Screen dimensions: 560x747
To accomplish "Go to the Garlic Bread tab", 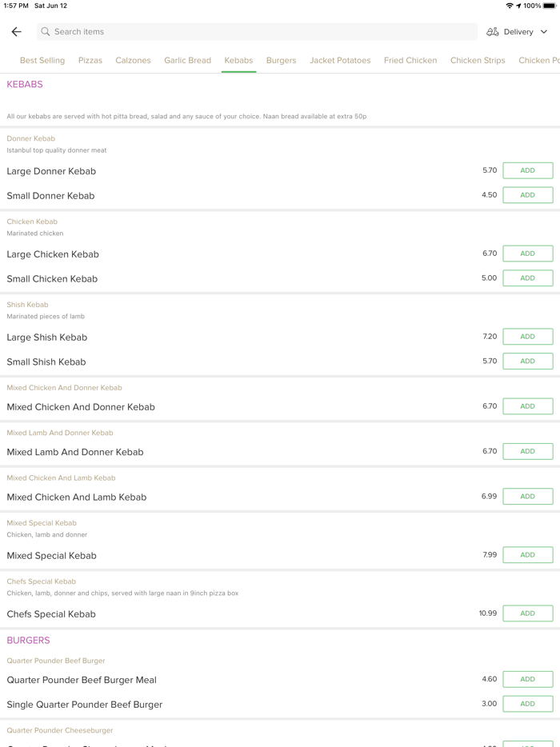I will point(187,61).
